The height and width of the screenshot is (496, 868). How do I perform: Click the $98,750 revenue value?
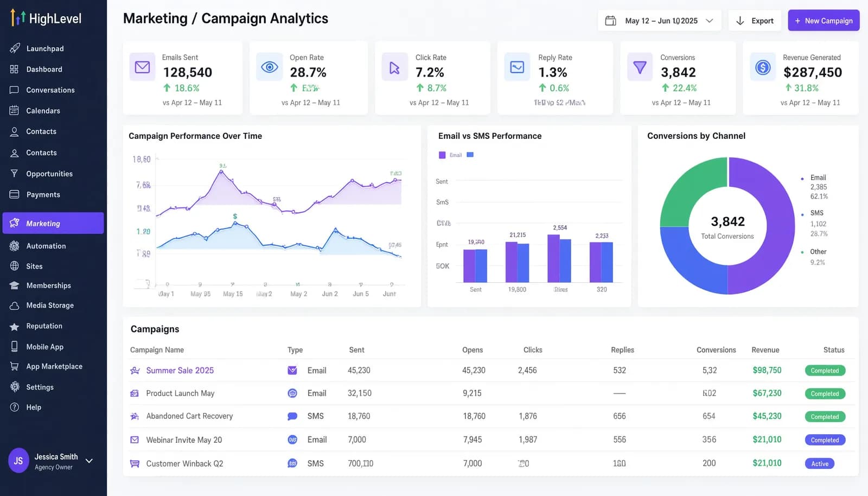[x=767, y=370]
